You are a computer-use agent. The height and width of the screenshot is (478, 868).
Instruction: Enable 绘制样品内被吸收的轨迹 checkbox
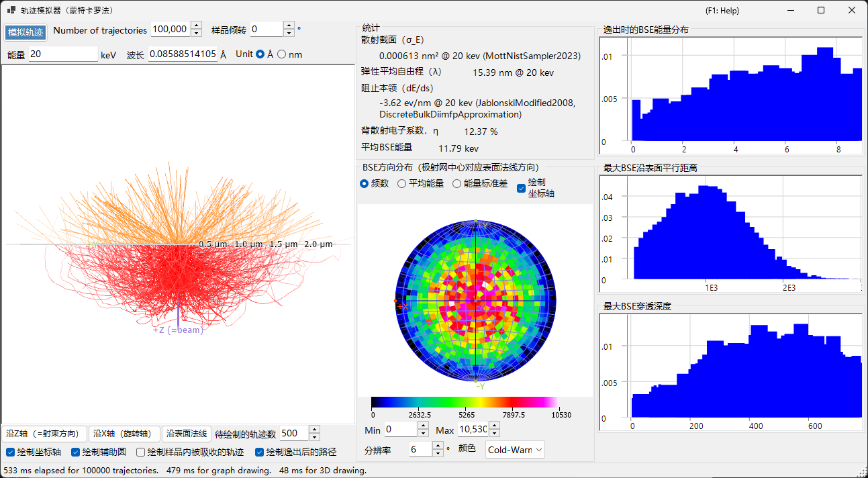tap(140, 452)
